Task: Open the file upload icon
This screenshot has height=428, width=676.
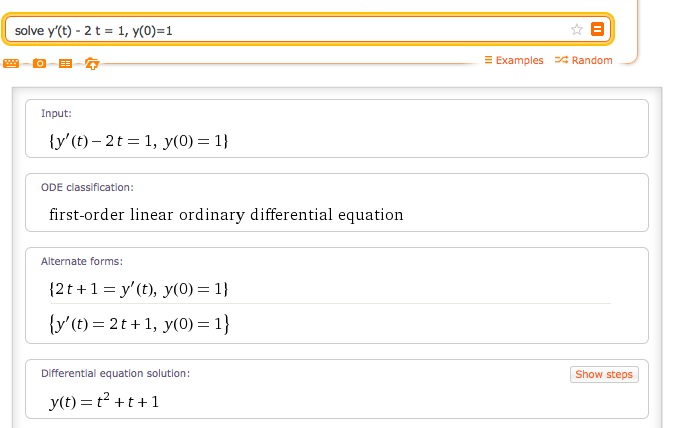Action: click(x=92, y=64)
